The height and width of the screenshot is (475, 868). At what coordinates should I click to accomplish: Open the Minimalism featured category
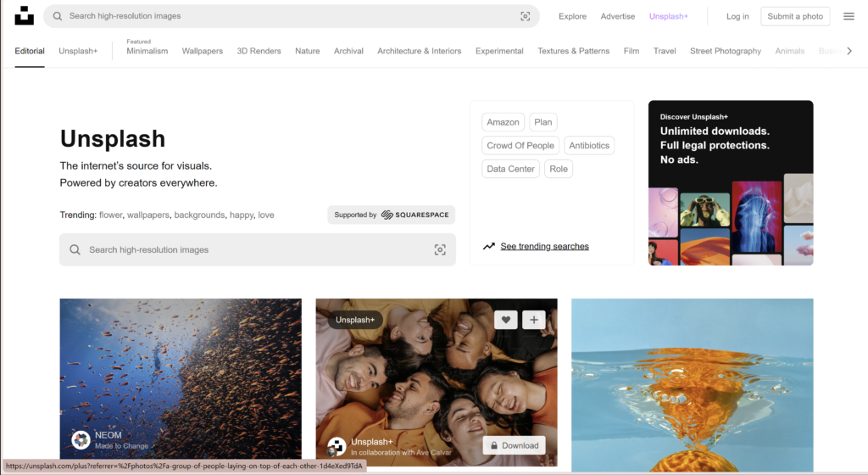pos(147,51)
